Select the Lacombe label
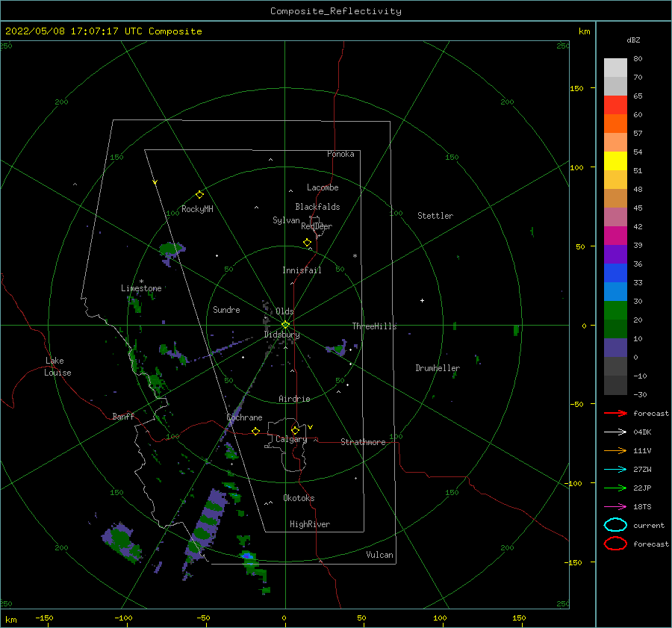 click(323, 187)
